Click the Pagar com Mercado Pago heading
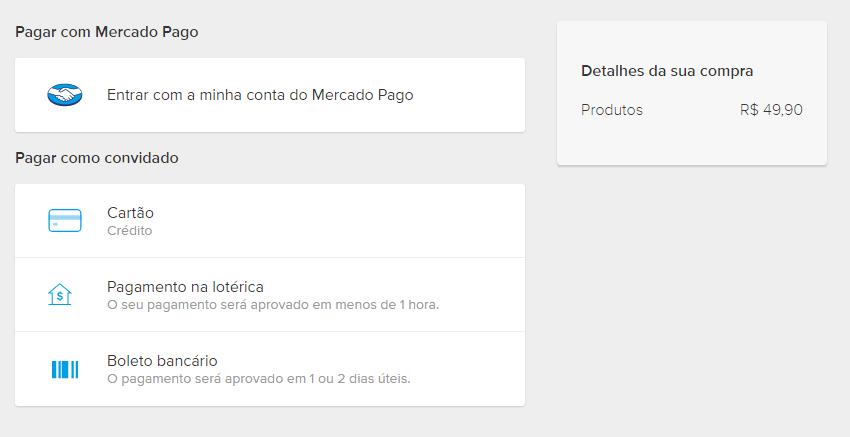850x437 pixels. click(107, 32)
